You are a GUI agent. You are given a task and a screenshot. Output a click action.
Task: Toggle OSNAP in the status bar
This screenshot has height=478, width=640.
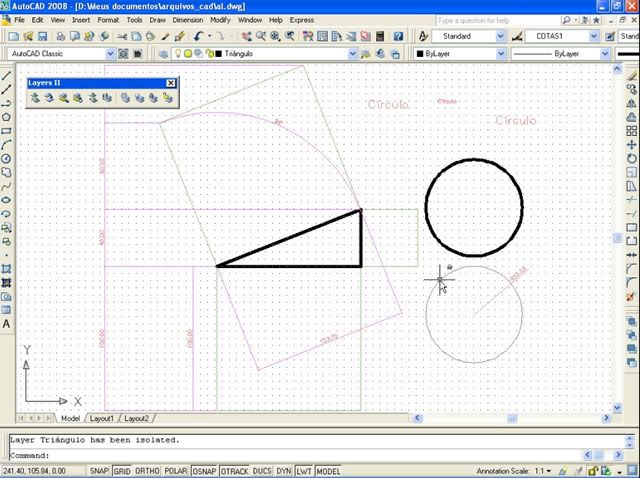click(x=206, y=470)
